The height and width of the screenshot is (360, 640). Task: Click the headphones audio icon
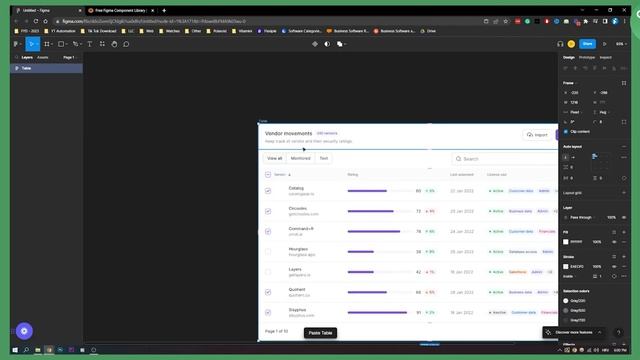[x=560, y=44]
